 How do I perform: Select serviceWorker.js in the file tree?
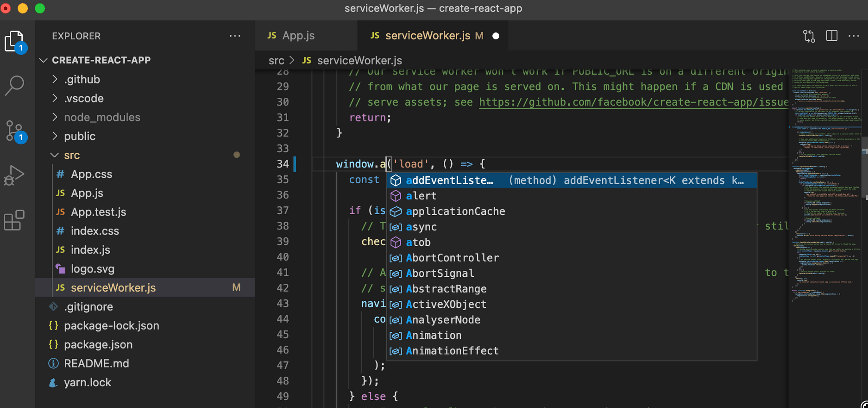[145, 287]
